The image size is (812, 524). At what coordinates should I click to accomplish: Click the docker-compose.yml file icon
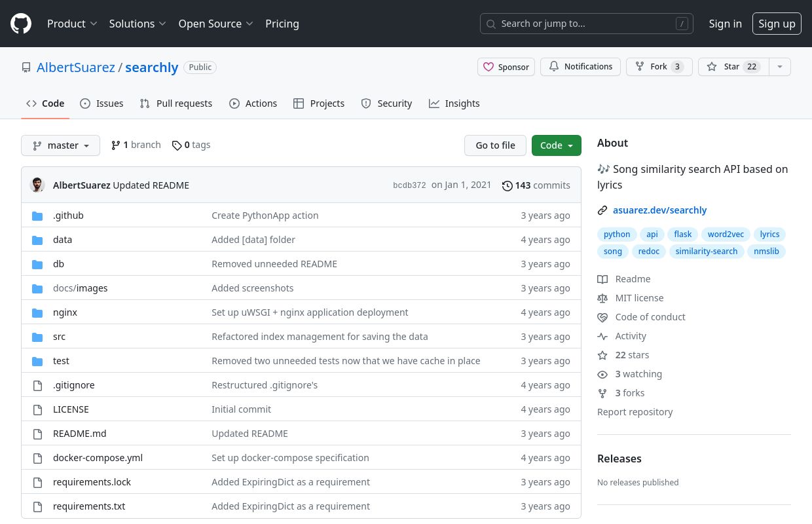(x=37, y=458)
